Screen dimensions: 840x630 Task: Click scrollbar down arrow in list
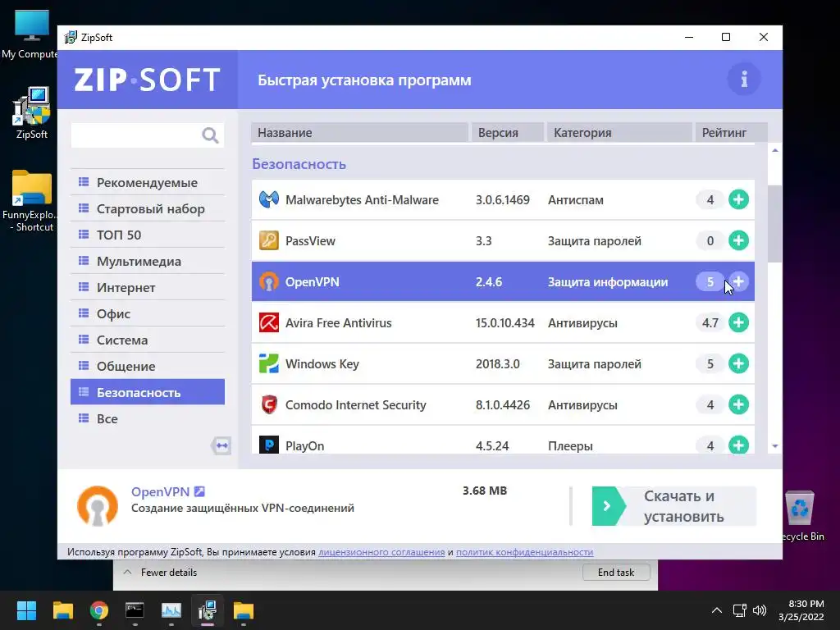tap(774, 445)
